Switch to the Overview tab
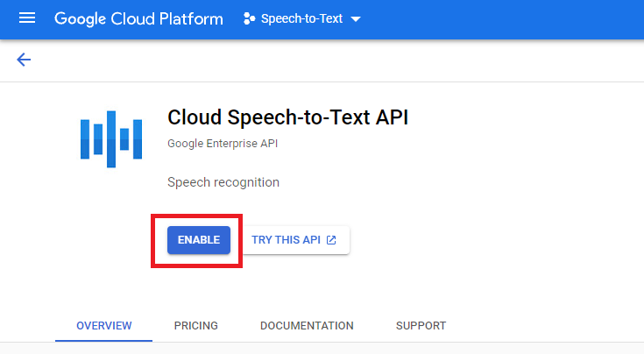Image resolution: width=644 pixels, height=354 pixels. (103, 325)
